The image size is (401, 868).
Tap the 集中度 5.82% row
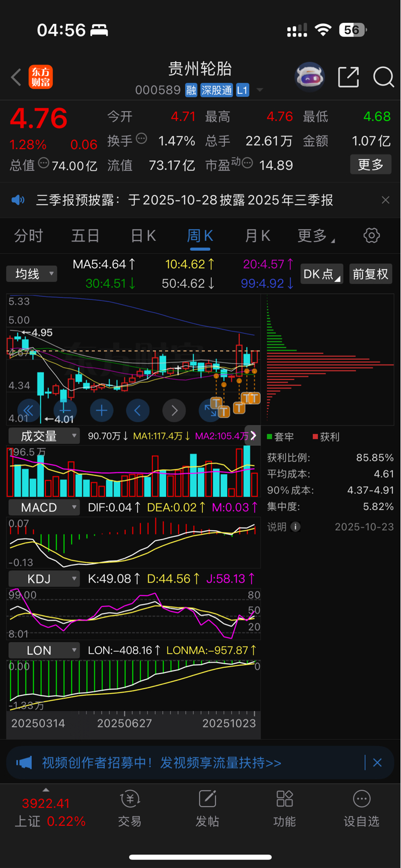click(331, 506)
